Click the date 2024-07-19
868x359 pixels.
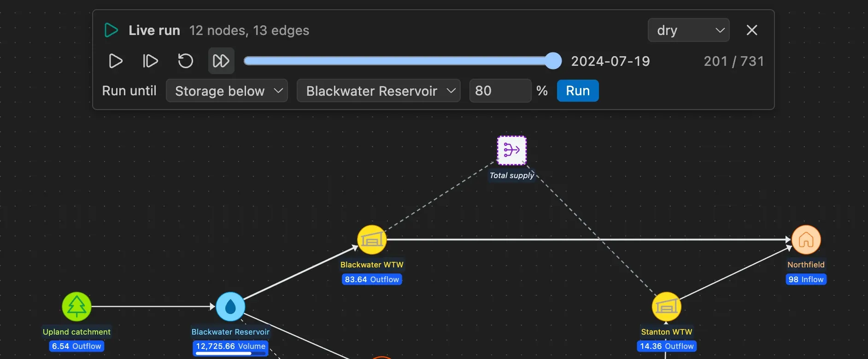coord(610,61)
